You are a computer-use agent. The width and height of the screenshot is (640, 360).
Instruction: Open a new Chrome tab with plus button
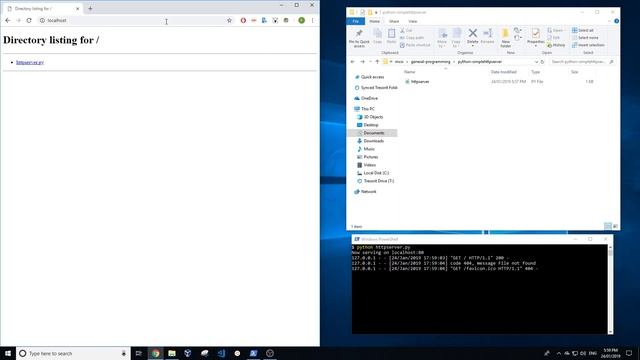(90, 8)
